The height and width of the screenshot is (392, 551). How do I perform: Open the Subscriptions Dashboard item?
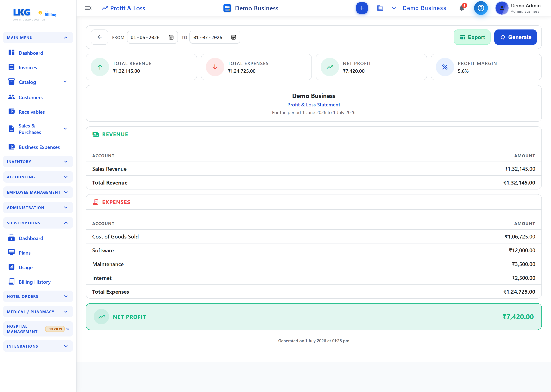pyautogui.click(x=38, y=238)
